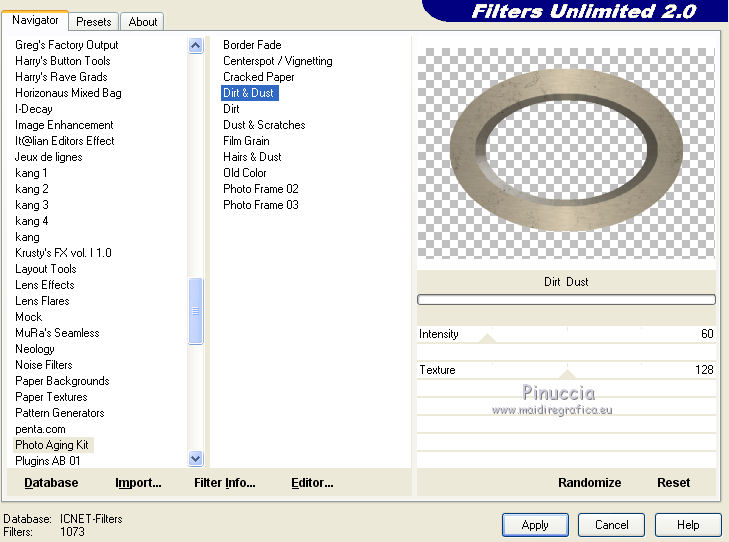Click the scroll down arrow of category list
729x542 pixels.
pos(196,459)
